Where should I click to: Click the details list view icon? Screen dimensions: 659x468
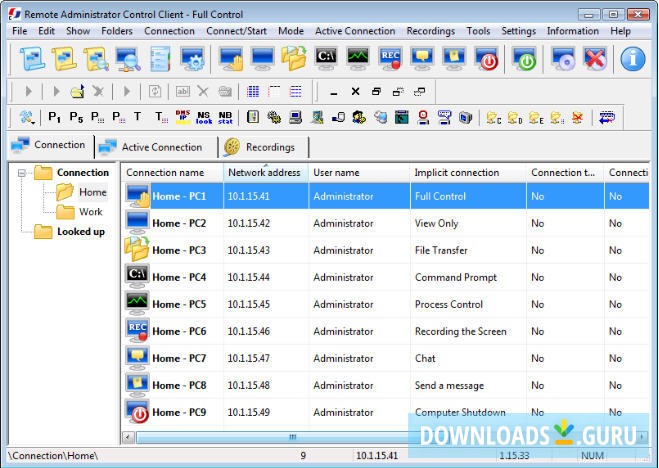296,91
